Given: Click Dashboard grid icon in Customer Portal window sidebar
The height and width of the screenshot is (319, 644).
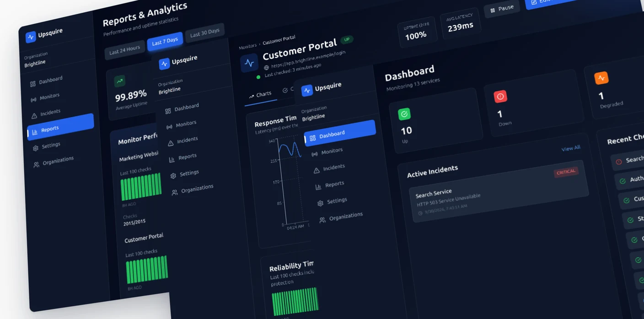Looking at the screenshot, I should point(168,111).
